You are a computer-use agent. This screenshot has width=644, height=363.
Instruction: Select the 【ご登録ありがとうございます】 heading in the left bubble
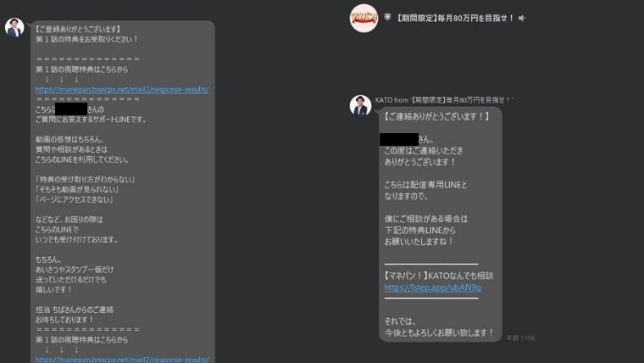pos(78,29)
